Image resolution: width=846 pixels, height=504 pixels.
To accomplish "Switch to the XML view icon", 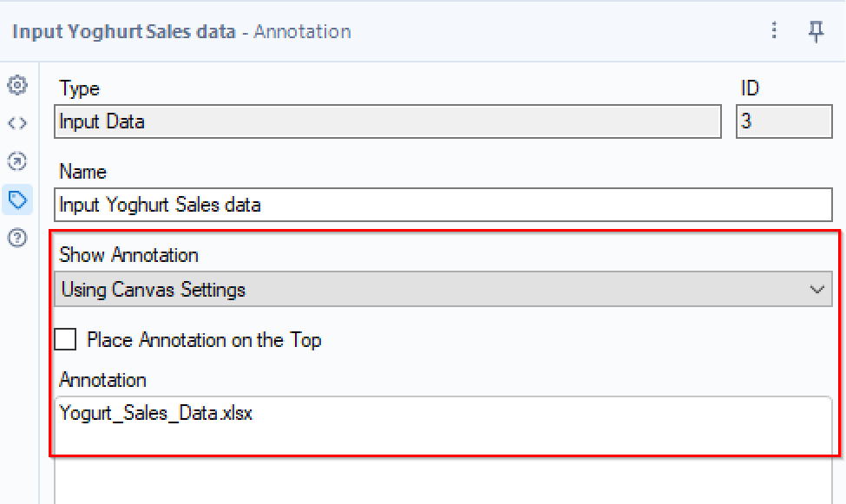I will pyautogui.click(x=17, y=123).
